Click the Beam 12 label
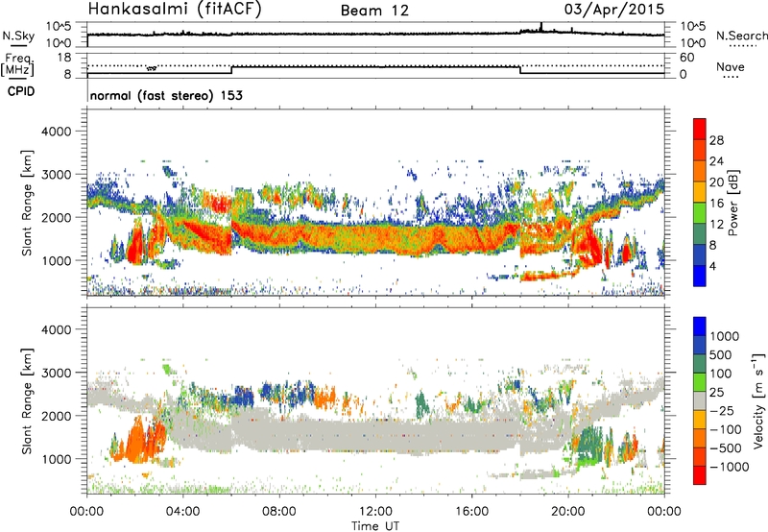The width and height of the screenshot is (768, 532). (x=374, y=11)
